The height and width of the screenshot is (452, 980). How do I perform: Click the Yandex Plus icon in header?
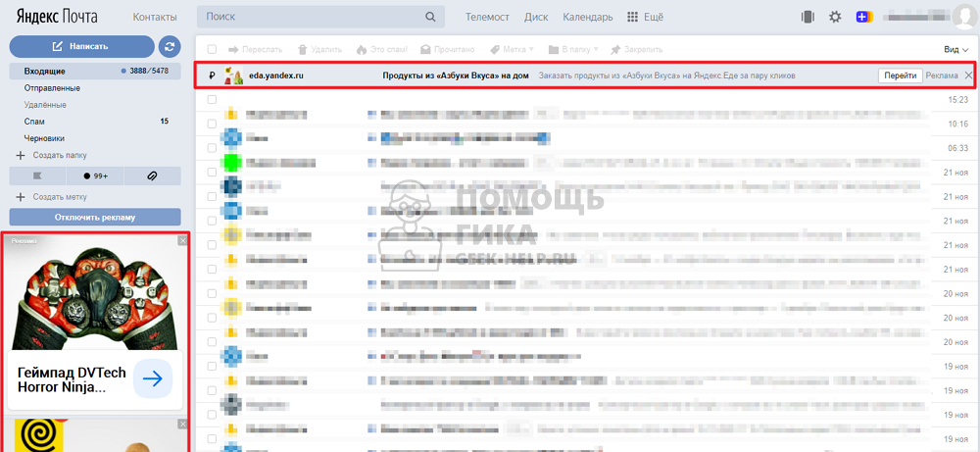pos(864,17)
